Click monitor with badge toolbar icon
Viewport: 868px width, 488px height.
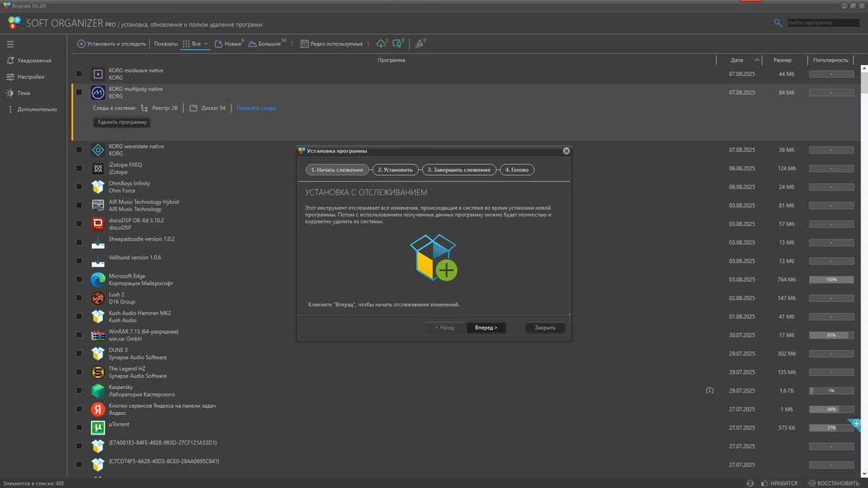398,44
